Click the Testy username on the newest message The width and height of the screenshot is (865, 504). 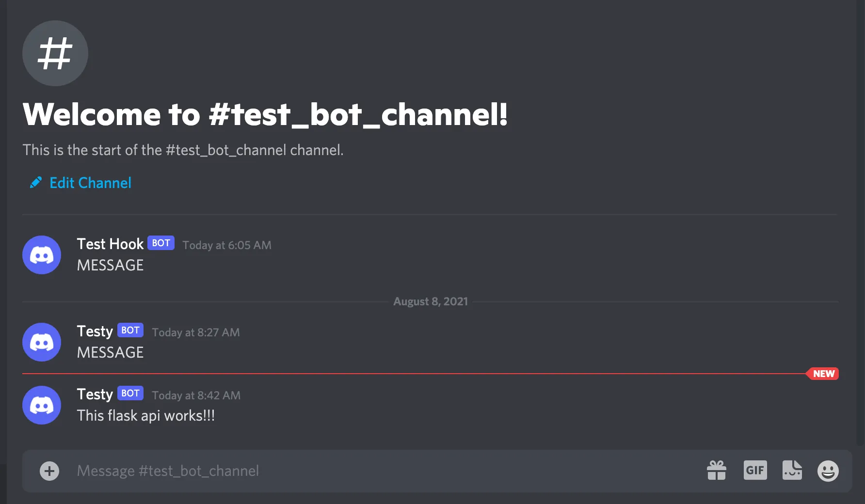95,394
